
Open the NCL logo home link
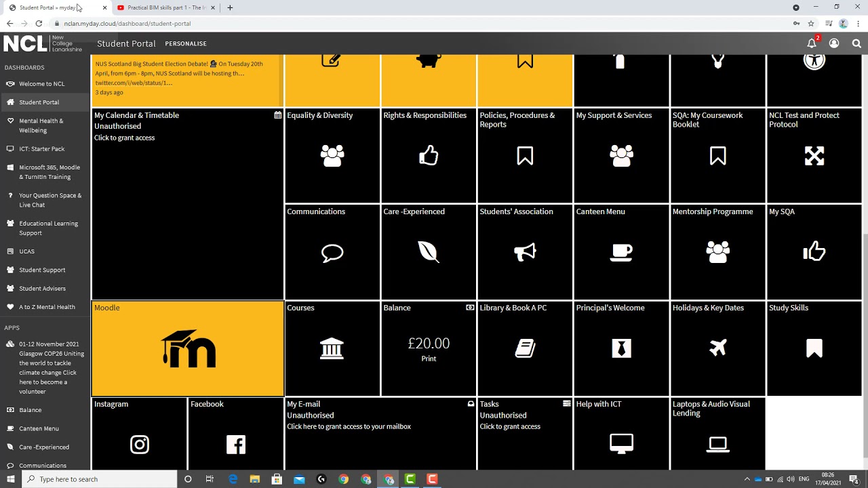pyautogui.click(x=43, y=43)
